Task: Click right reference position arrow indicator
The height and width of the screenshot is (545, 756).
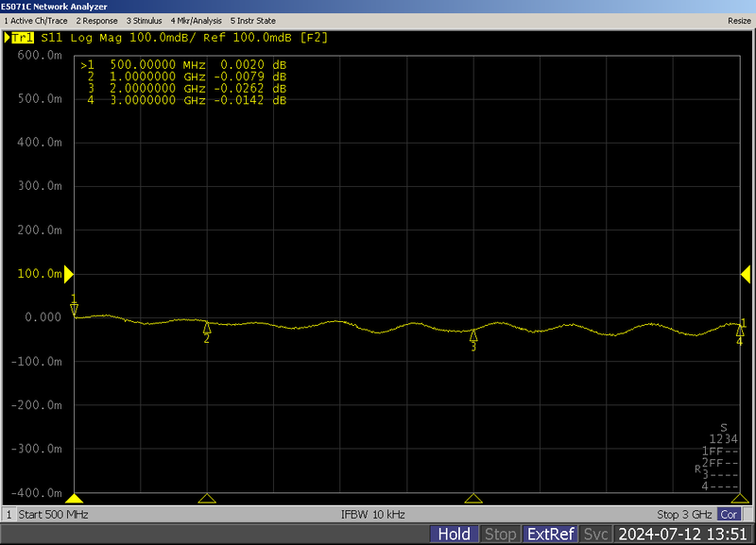Action: click(744, 273)
